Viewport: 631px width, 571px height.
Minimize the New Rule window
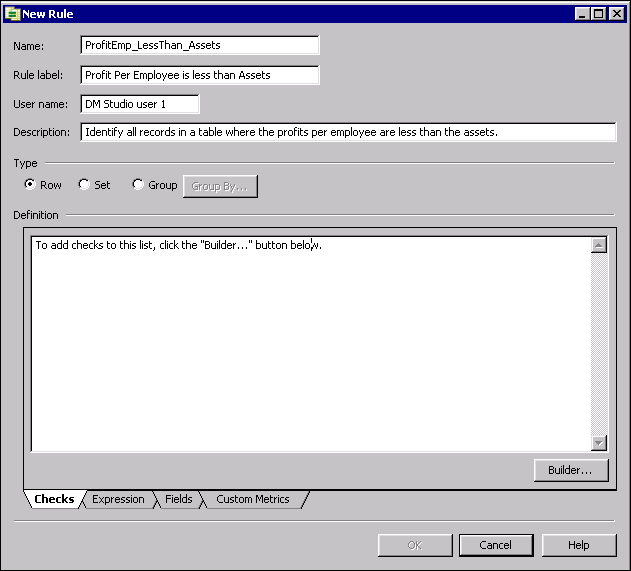coord(582,14)
